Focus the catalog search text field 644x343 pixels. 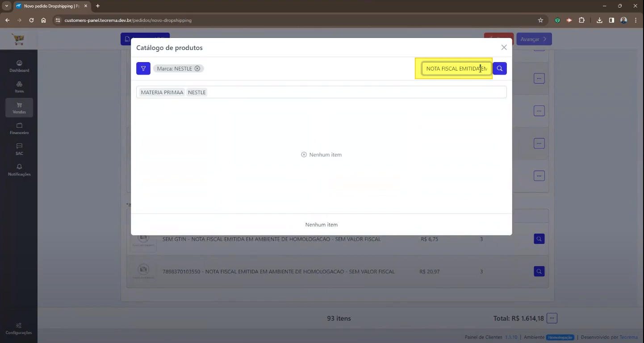pyautogui.click(x=456, y=68)
